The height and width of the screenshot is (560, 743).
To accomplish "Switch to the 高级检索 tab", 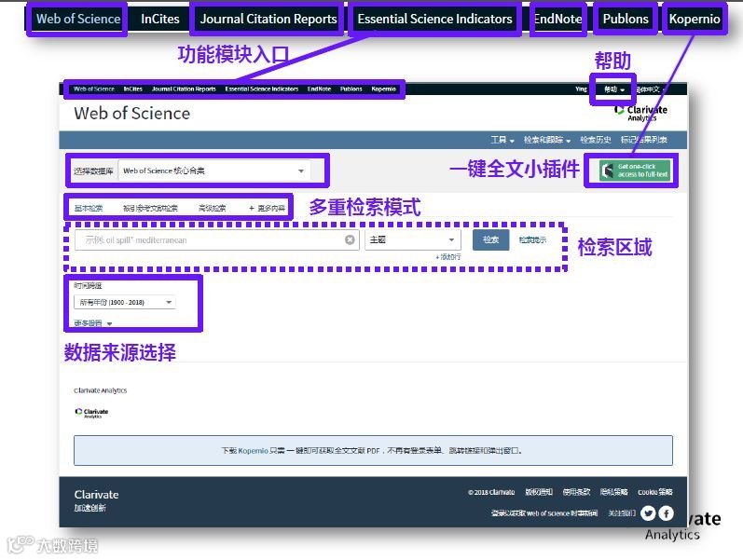I will coord(212,208).
